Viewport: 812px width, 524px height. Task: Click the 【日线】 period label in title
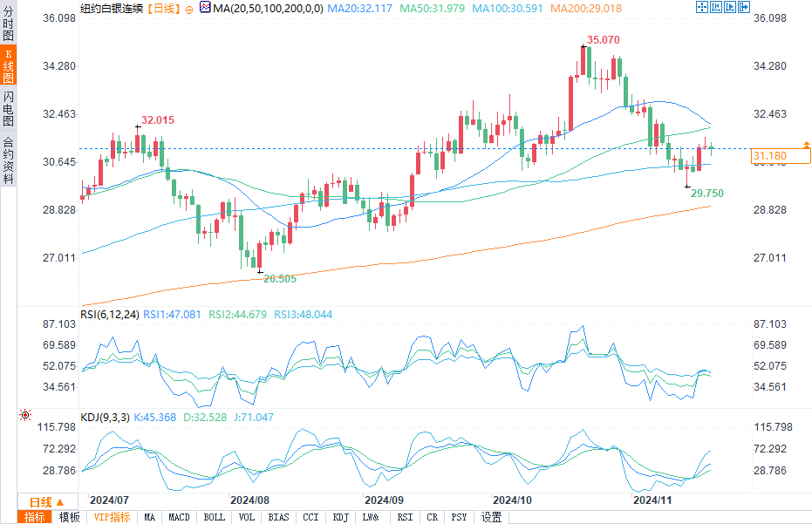pyautogui.click(x=163, y=9)
